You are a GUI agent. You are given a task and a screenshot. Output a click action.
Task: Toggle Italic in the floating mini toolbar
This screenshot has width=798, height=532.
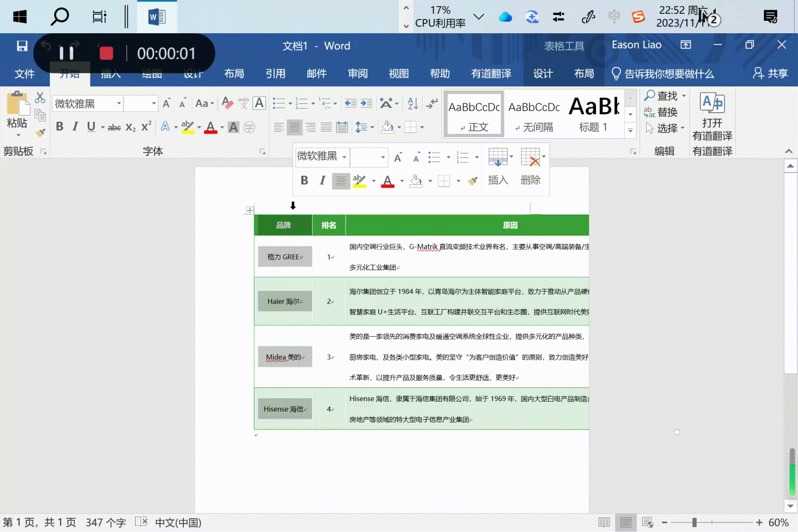(322, 180)
